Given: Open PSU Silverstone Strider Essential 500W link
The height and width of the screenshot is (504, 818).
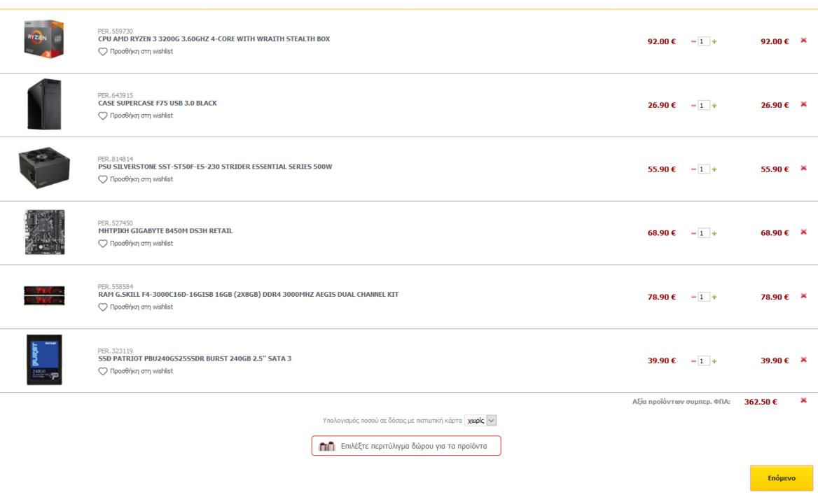Looking at the screenshot, I should point(215,167).
